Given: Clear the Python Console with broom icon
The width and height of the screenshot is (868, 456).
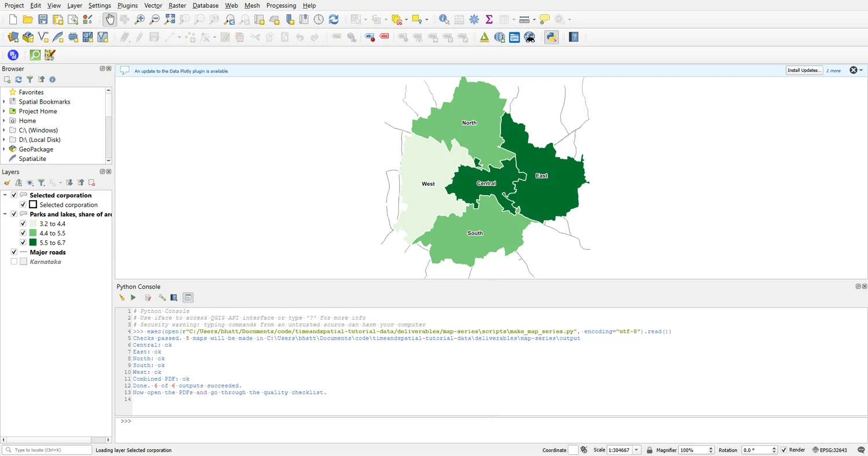Looking at the screenshot, I should click(x=122, y=297).
